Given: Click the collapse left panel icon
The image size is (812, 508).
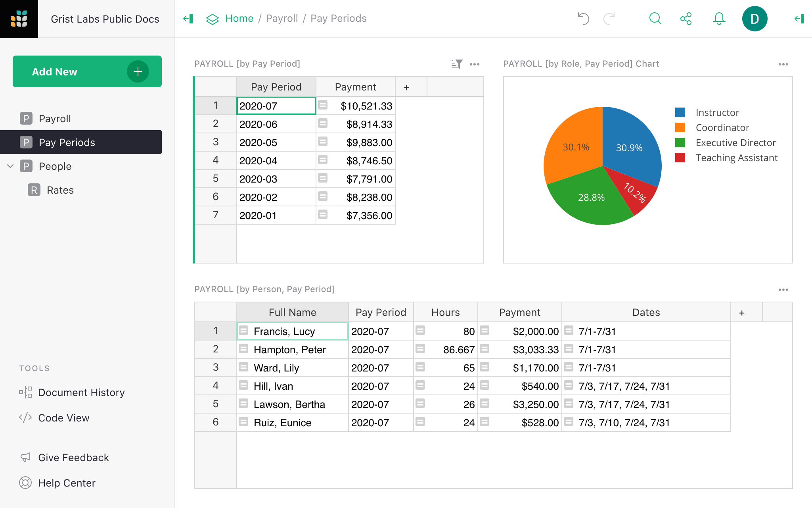Looking at the screenshot, I should tap(187, 18).
